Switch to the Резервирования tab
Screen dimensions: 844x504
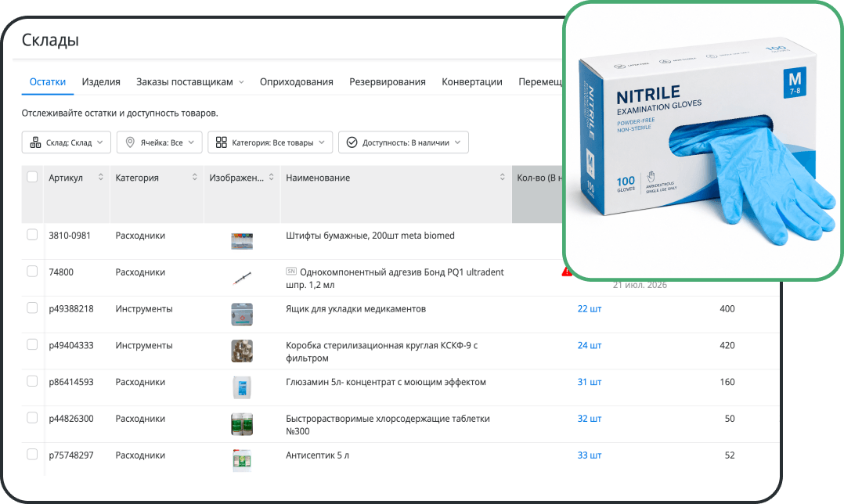[x=388, y=81]
